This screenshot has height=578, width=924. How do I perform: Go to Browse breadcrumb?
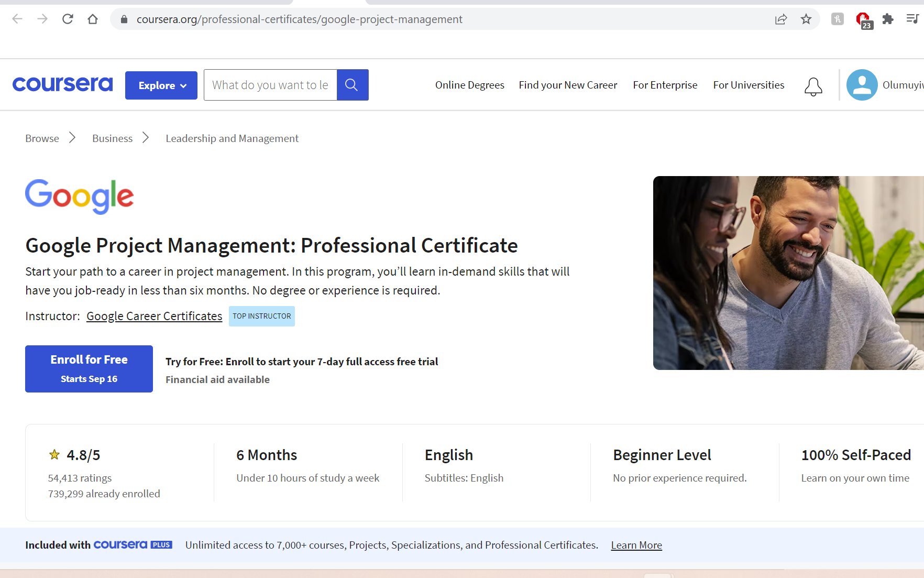[42, 138]
